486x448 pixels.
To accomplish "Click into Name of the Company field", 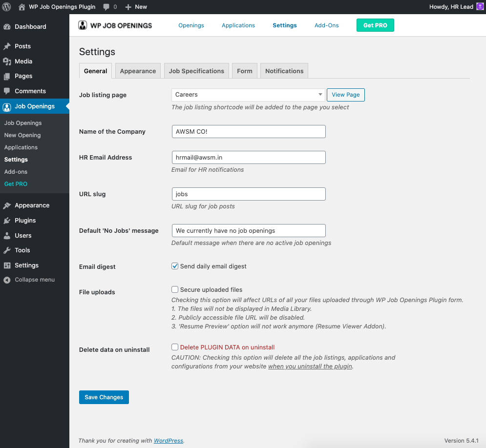I will 249,132.
